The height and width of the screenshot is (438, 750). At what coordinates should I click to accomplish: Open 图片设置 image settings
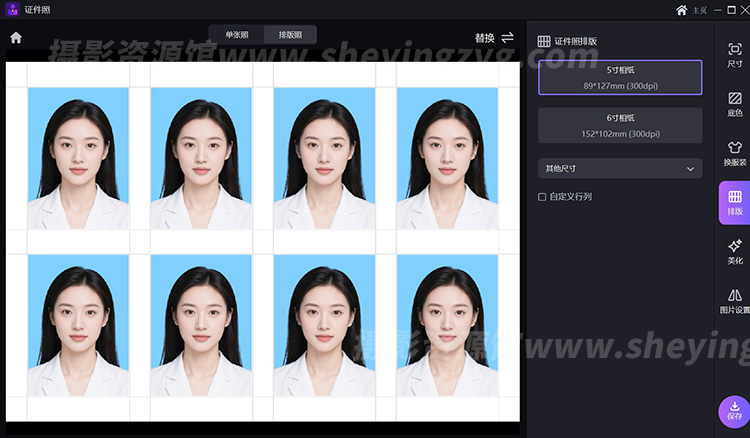click(x=734, y=301)
